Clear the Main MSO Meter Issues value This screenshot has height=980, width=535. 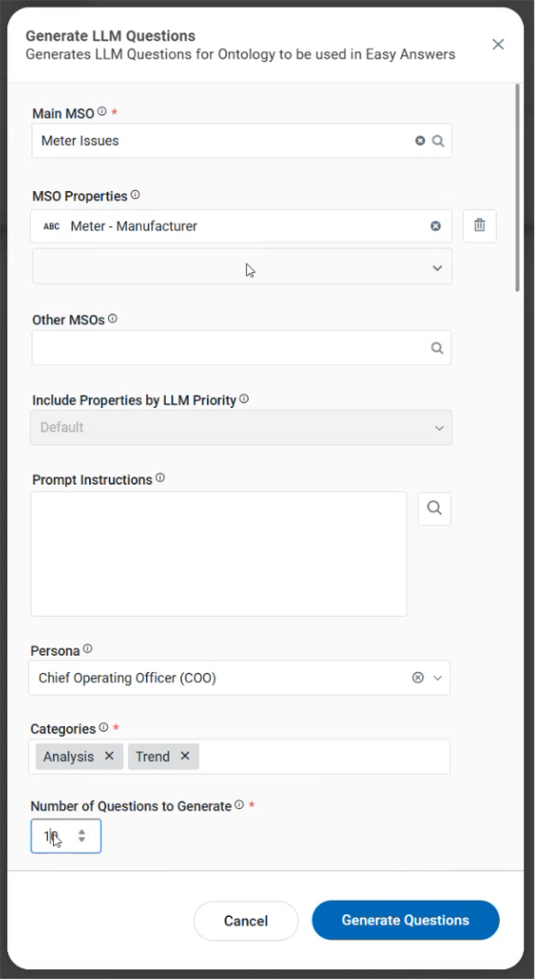pos(420,141)
